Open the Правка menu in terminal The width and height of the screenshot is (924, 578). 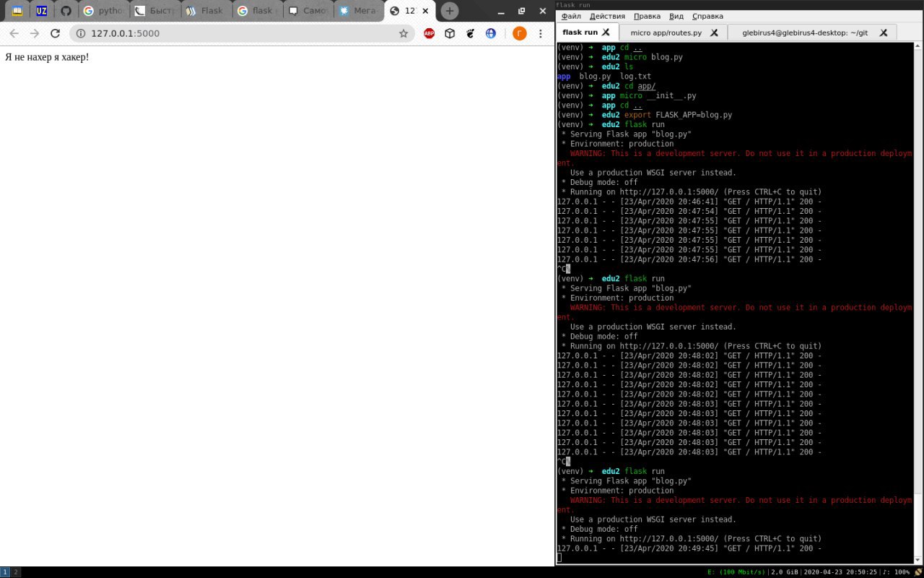pos(647,16)
